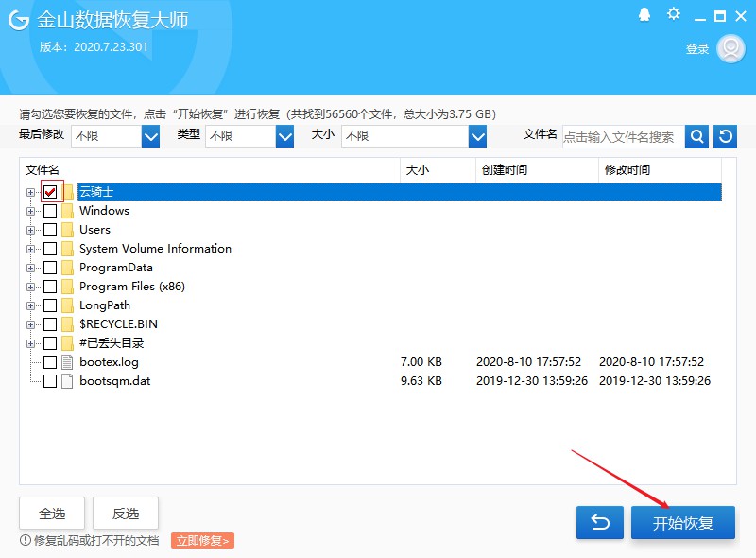Uncheck the 云骑士 folder checkbox
Viewport: 756px width, 558px height.
[52, 191]
